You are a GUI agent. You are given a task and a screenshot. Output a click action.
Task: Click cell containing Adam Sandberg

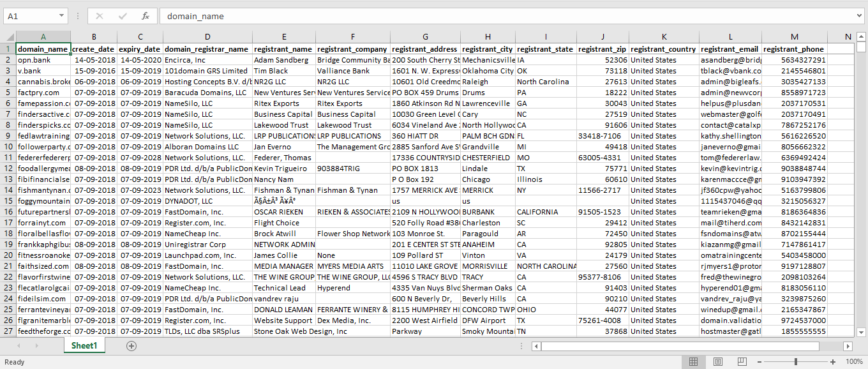284,59
